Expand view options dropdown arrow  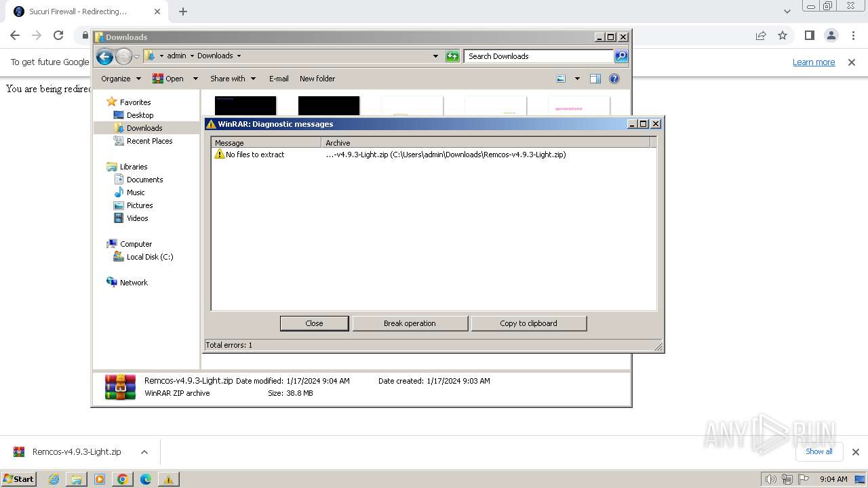pyautogui.click(x=577, y=79)
